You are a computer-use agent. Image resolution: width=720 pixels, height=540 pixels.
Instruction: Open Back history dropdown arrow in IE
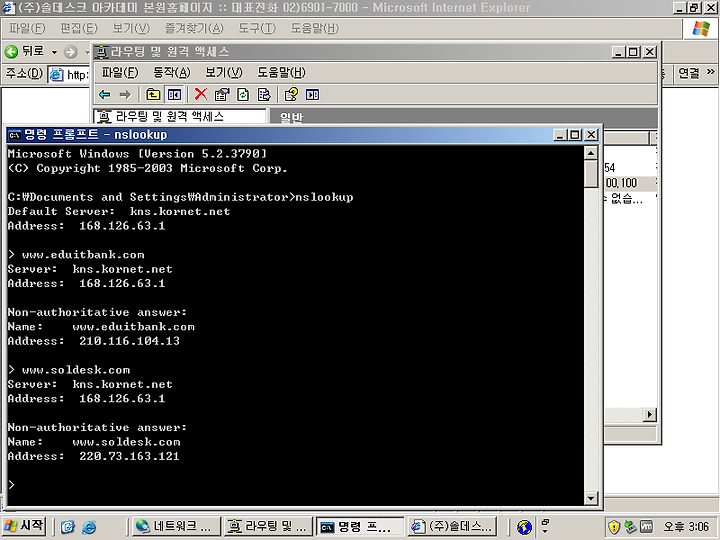click(54, 52)
